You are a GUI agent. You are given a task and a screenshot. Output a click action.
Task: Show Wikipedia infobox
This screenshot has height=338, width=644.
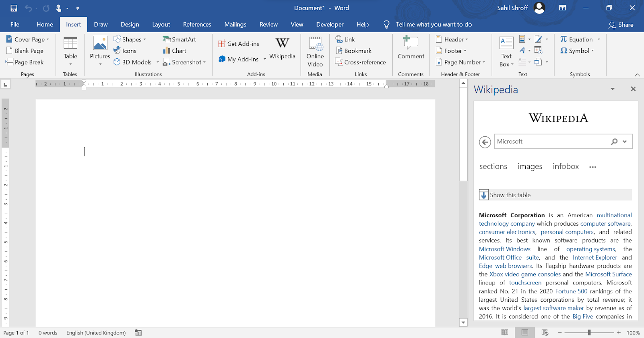[566, 167]
